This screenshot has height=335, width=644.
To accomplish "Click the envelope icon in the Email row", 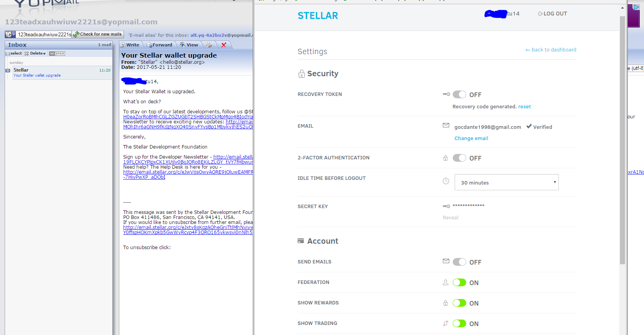I will click(x=446, y=125).
